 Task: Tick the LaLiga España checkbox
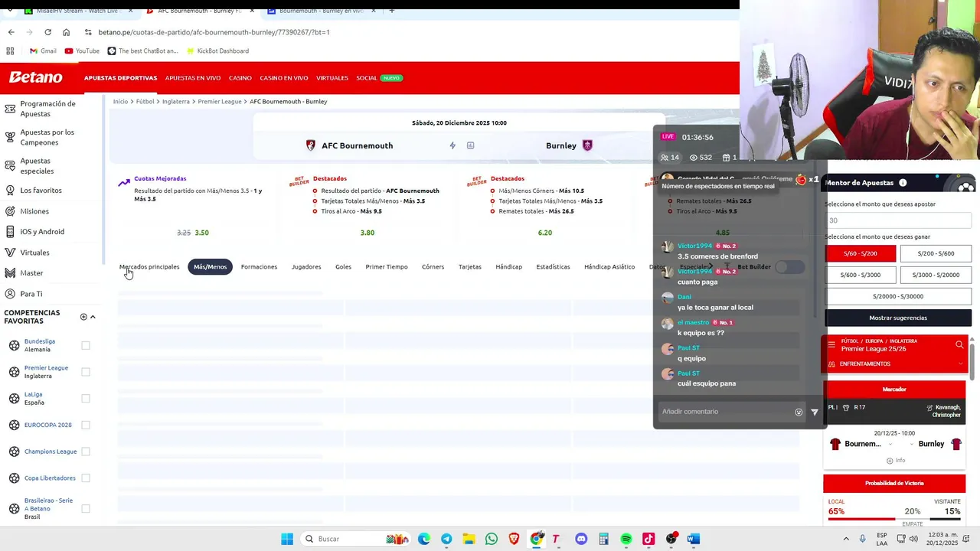point(86,398)
